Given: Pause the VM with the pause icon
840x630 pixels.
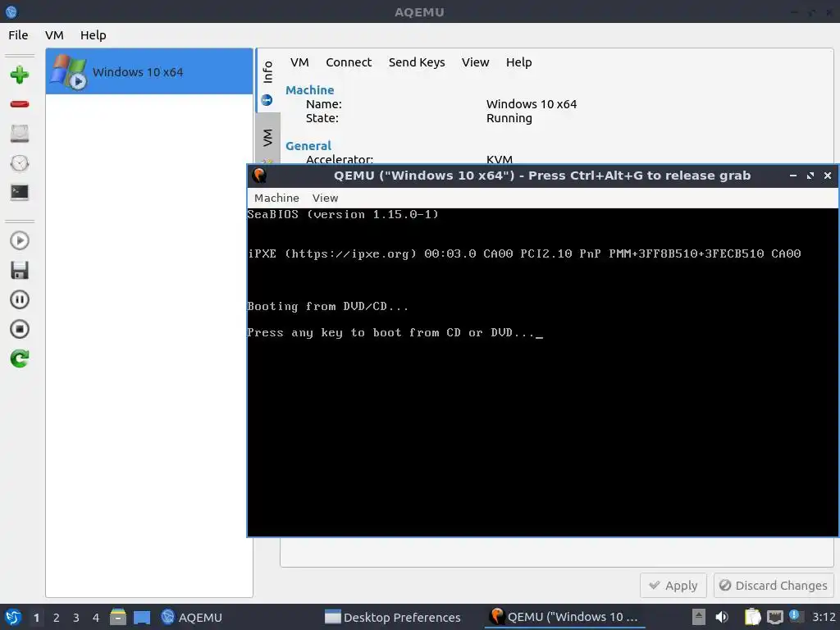Looking at the screenshot, I should (20, 299).
